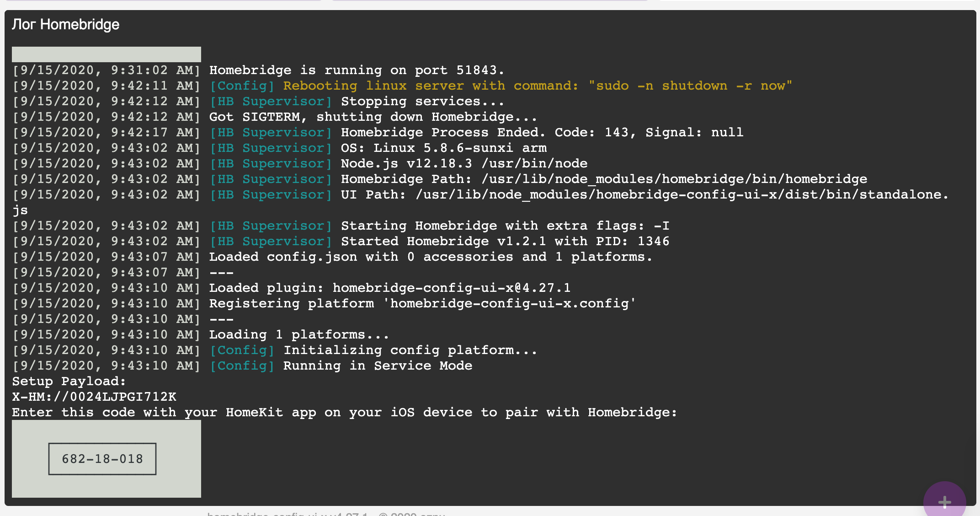The image size is (980, 516).
Task: Click the 'Starting Homebridge with extra flags: -I' line
Action: click(x=341, y=226)
